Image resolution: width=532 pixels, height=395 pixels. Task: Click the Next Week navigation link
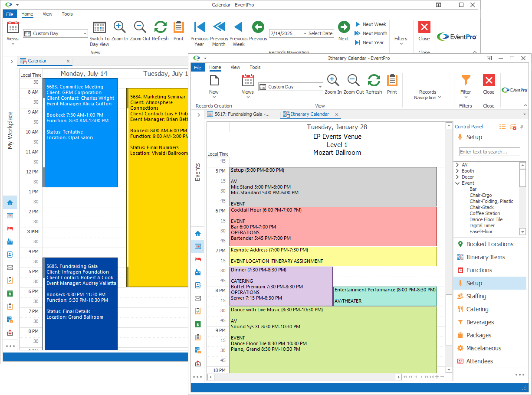tap(371, 24)
